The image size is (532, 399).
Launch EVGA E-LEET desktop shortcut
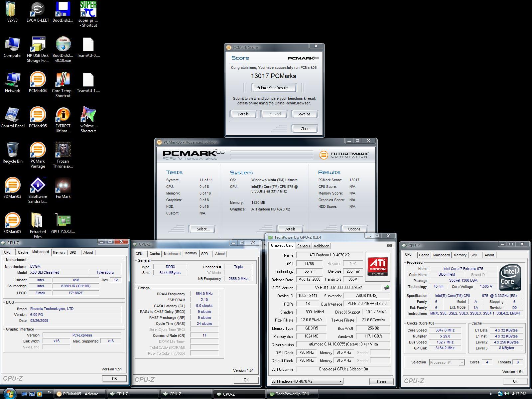38,9
